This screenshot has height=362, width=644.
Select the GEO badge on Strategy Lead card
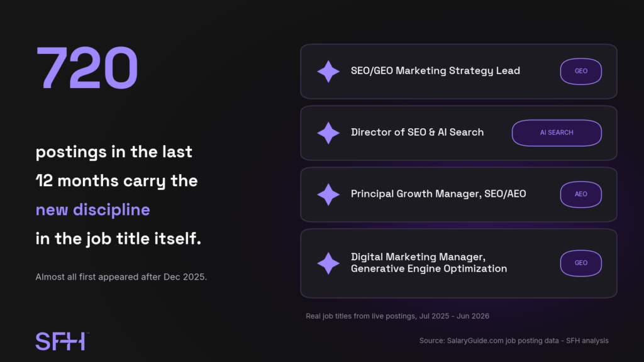point(580,72)
